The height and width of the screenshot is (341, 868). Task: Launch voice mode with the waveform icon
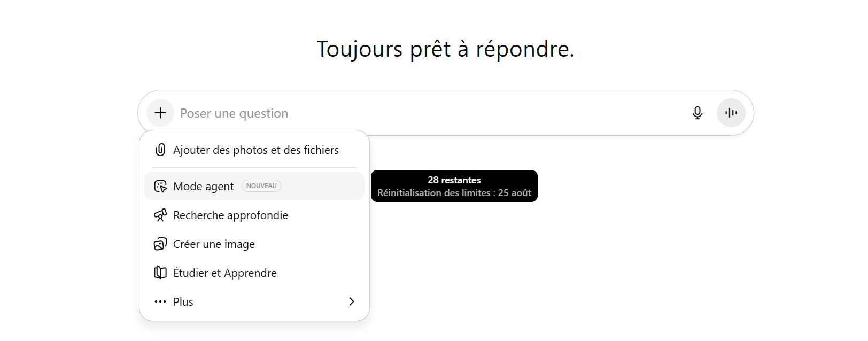pos(731,113)
